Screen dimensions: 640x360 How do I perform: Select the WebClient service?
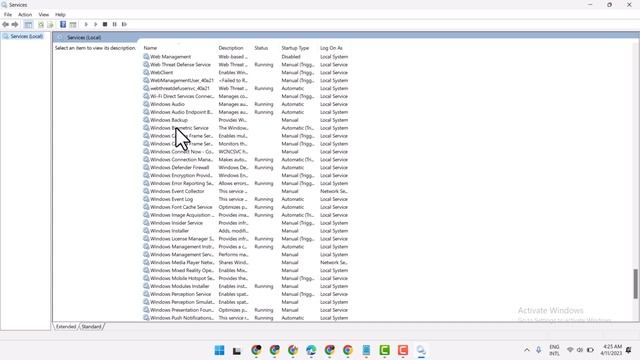tap(246, 73)
